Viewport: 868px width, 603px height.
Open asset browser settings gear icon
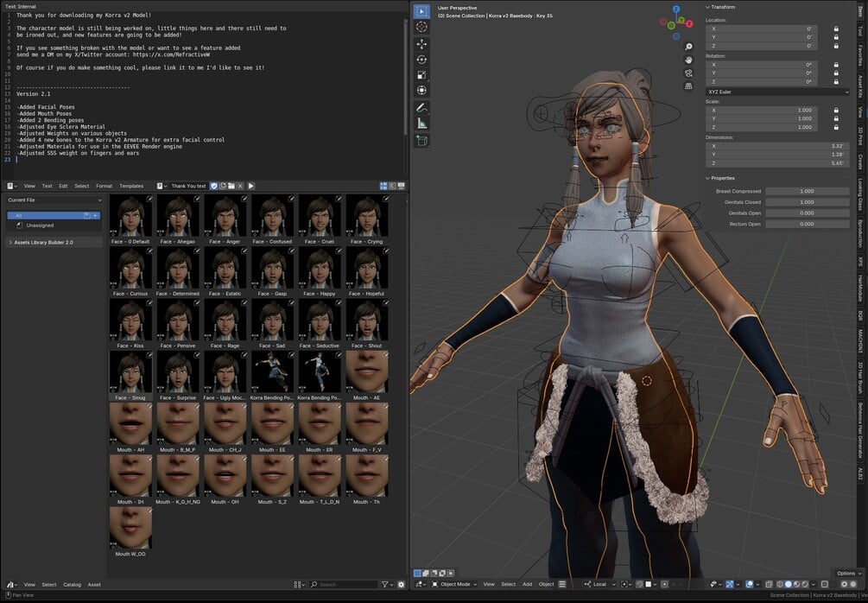[x=402, y=584]
